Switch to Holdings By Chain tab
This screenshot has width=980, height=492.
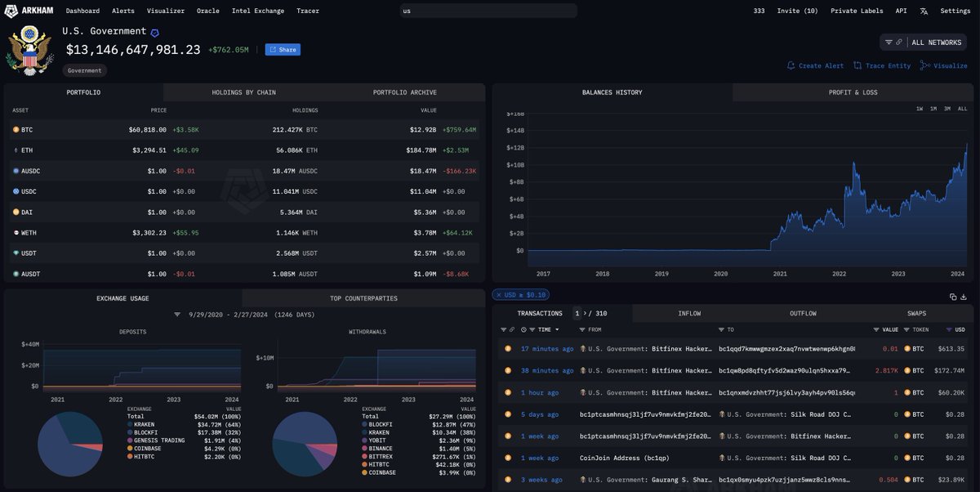coord(243,92)
